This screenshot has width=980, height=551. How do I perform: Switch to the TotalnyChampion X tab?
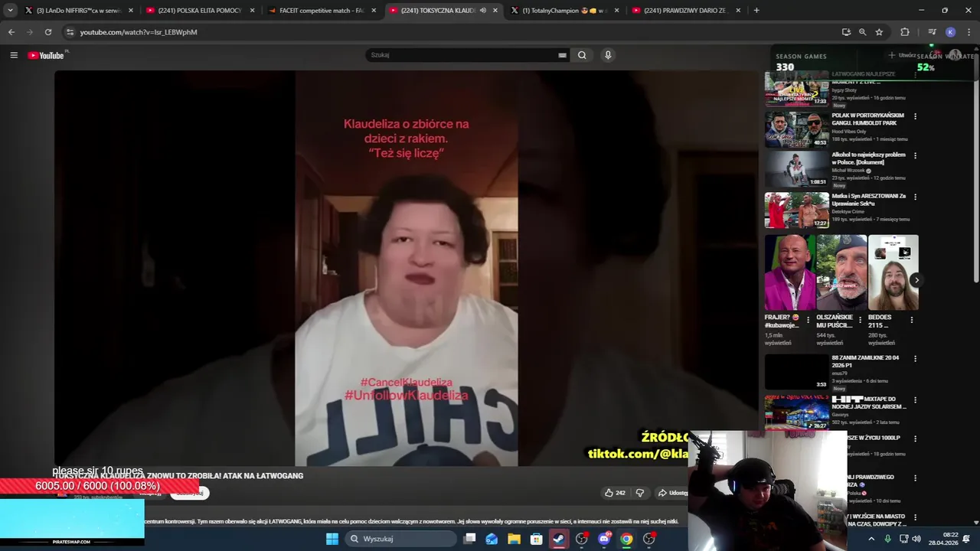pyautogui.click(x=565, y=11)
